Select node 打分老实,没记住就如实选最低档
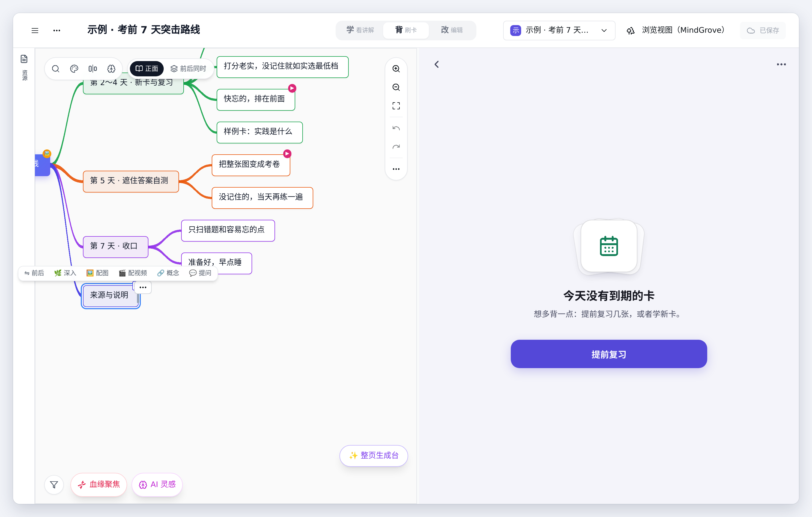The height and width of the screenshot is (517, 812). (x=283, y=67)
